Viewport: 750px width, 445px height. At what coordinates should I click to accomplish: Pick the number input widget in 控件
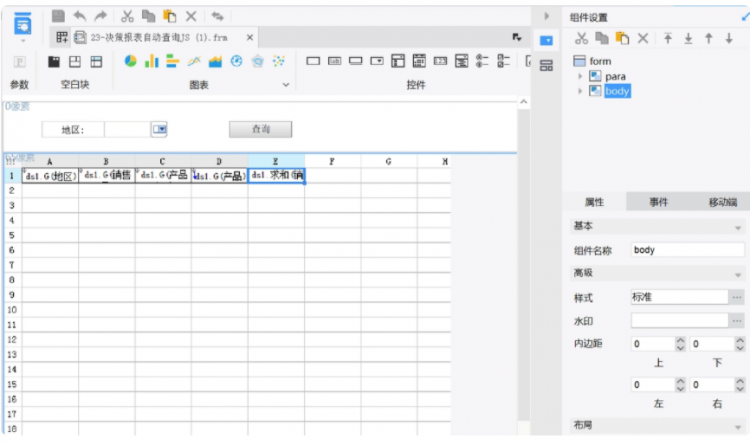point(440,61)
